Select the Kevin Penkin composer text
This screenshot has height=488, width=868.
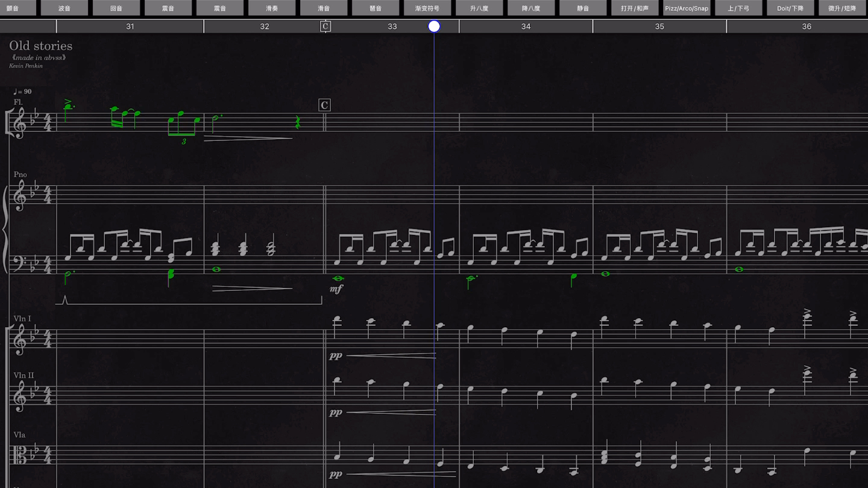tap(26, 66)
